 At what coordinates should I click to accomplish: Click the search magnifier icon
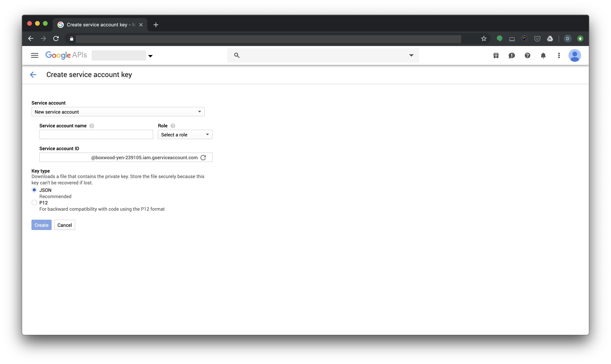click(237, 55)
